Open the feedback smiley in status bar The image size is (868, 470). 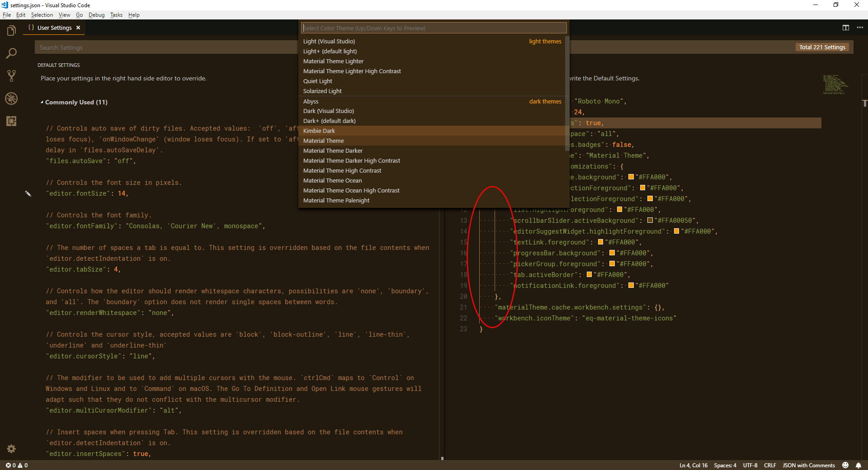[x=845, y=465]
